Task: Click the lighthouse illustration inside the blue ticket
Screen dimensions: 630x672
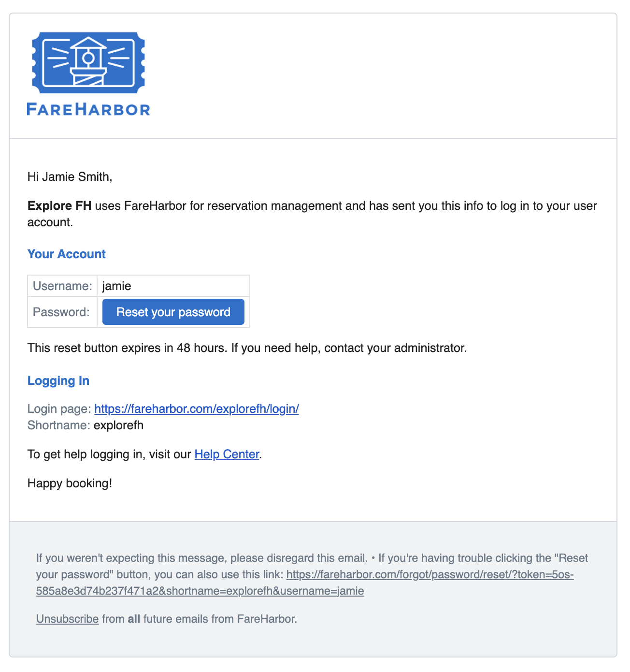Action: pyautogui.click(x=89, y=62)
